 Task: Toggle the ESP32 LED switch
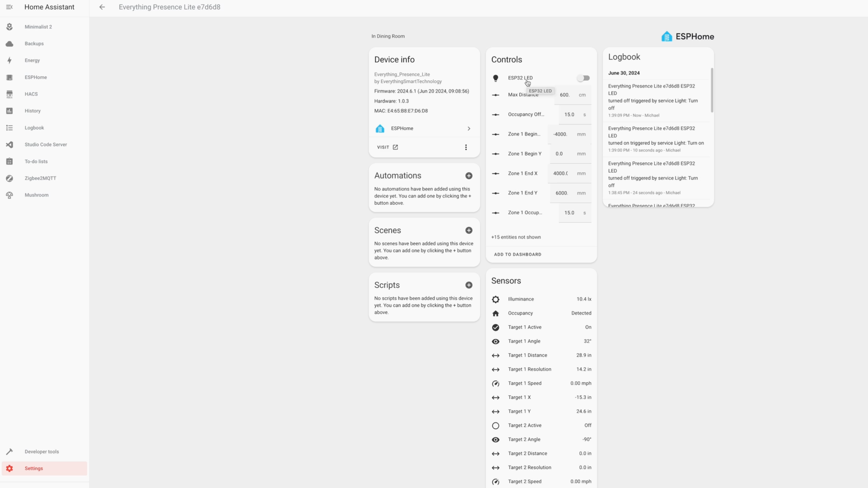tap(583, 78)
